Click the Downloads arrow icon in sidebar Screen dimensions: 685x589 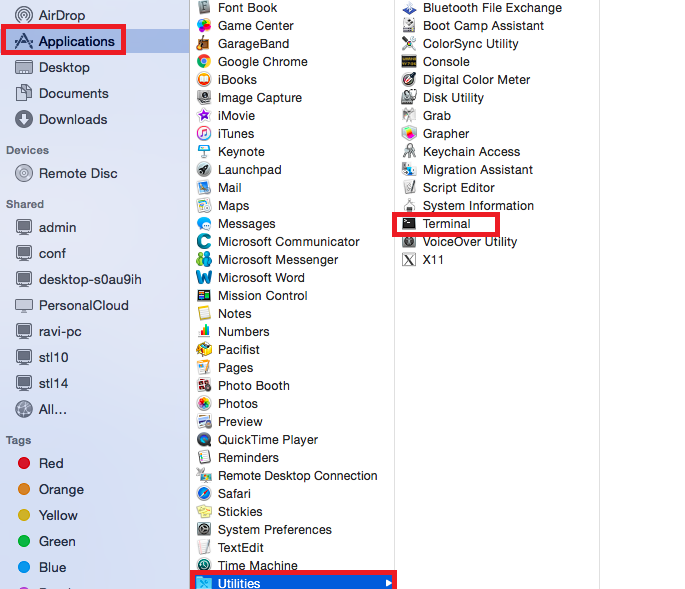point(24,119)
